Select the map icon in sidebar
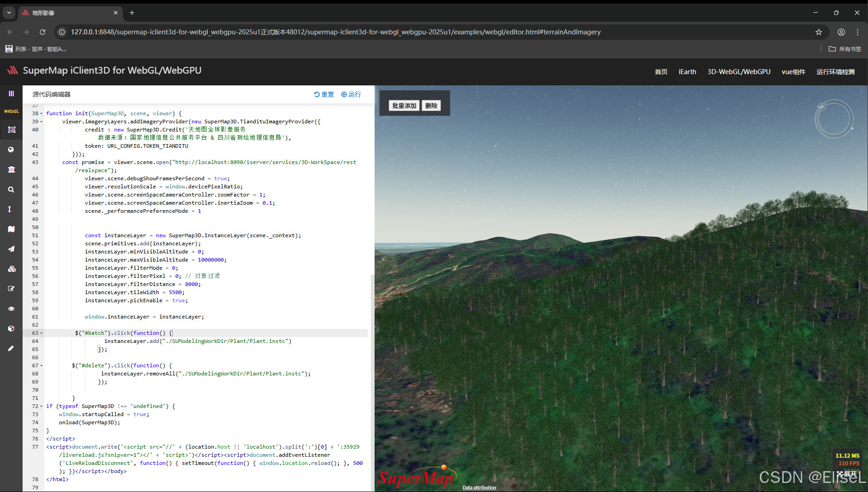Viewport: 868px width, 492px height. pos(11,229)
